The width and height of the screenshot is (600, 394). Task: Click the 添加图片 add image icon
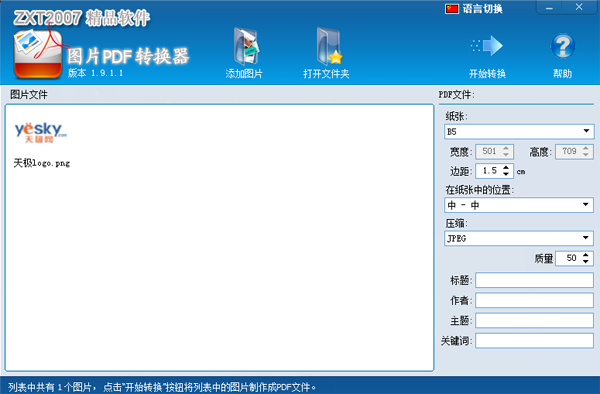[x=246, y=46]
